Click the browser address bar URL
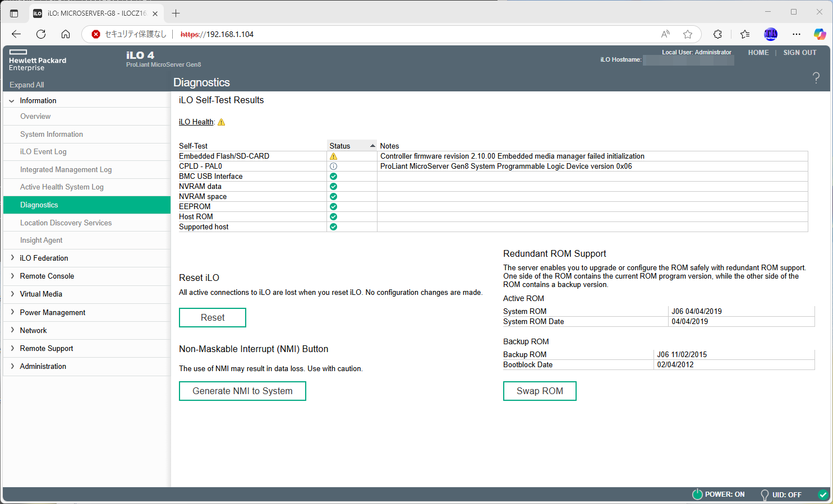Viewport: 833px width, 504px height. [x=230, y=34]
